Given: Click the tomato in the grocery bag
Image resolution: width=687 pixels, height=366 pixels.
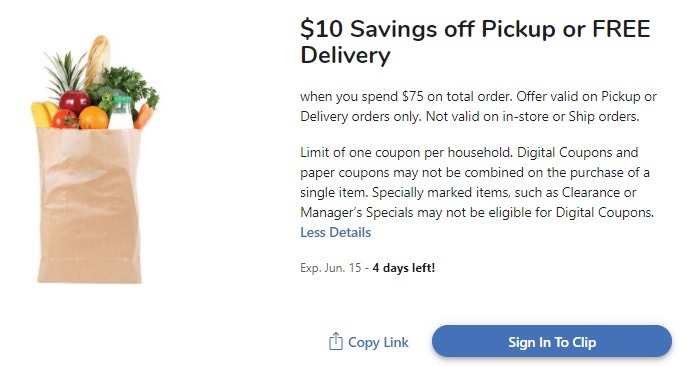Looking at the screenshot, I should (65, 119).
